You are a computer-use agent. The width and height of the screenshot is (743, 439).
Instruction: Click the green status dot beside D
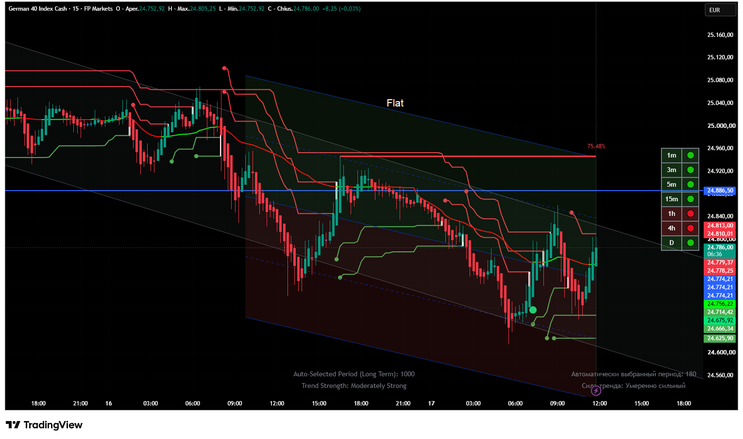pyautogui.click(x=690, y=243)
